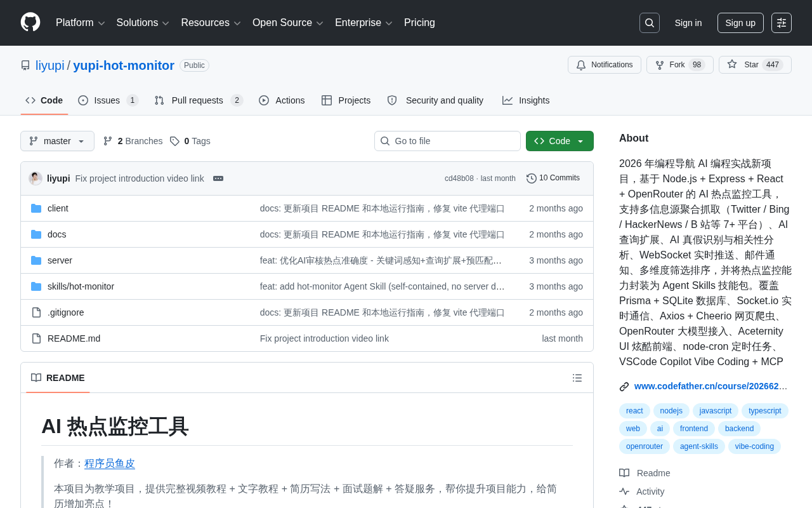Image resolution: width=812 pixels, height=508 pixels.
Task: Go to the Pricing page
Action: (419, 23)
